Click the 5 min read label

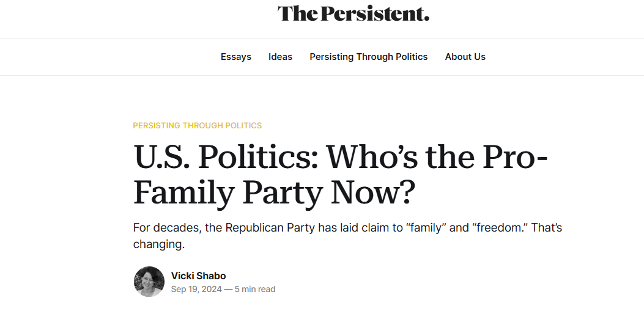coord(255,289)
